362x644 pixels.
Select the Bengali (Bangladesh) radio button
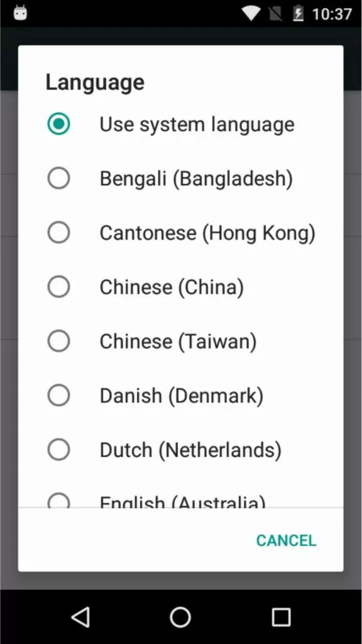[x=58, y=178]
